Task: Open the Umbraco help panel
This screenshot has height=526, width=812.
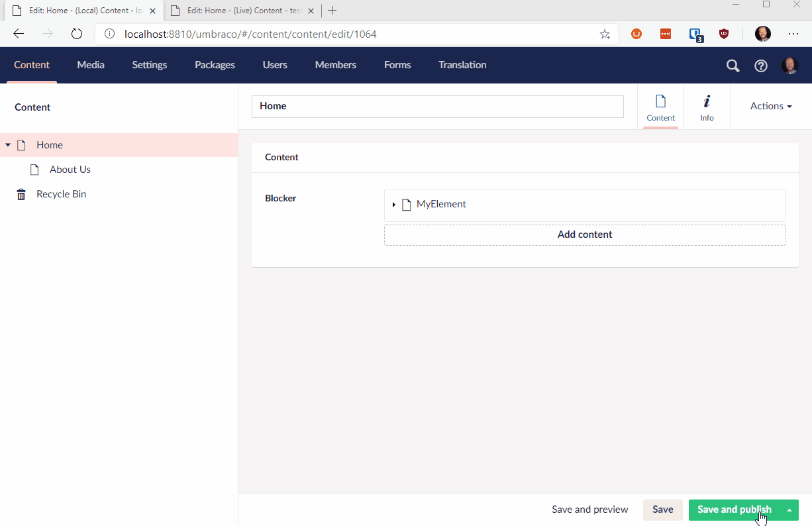Action: (760, 65)
